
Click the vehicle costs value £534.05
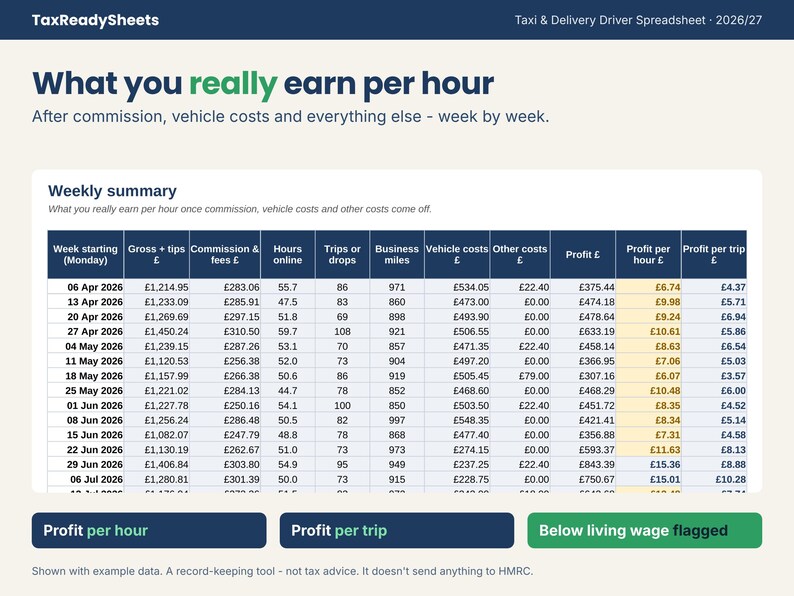[x=457, y=287]
